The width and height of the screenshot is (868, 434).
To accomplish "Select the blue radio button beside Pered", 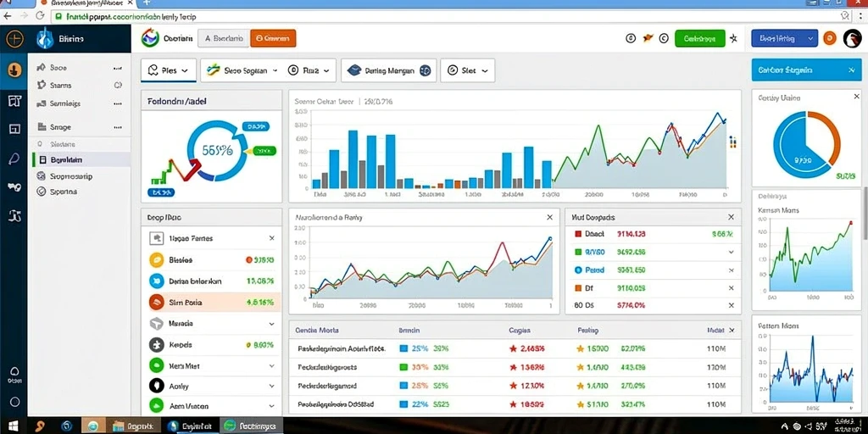I will pos(578,270).
